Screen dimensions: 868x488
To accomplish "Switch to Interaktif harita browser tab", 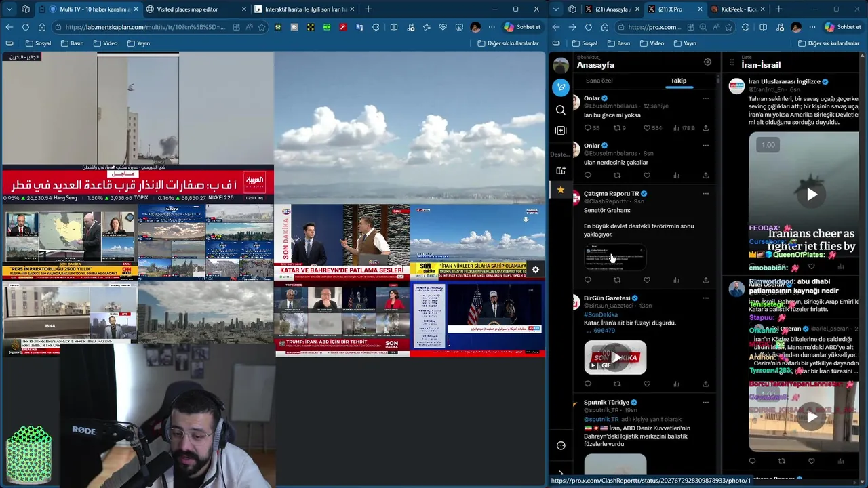I will (305, 9).
